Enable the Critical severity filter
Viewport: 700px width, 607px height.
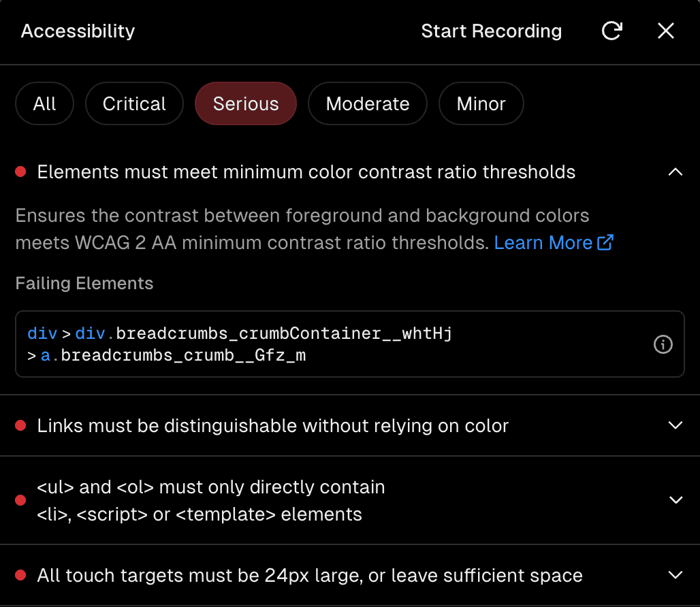pyautogui.click(x=133, y=103)
